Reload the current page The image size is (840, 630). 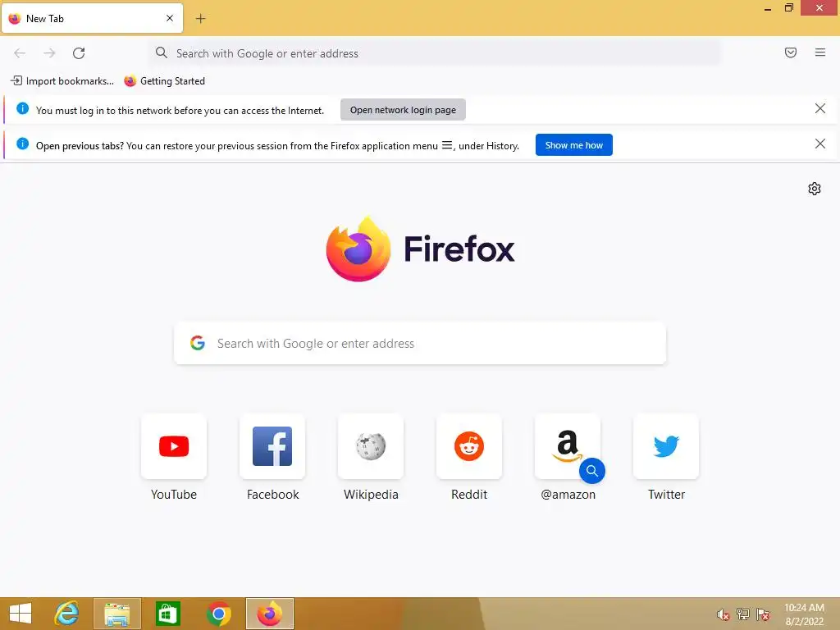click(x=79, y=53)
